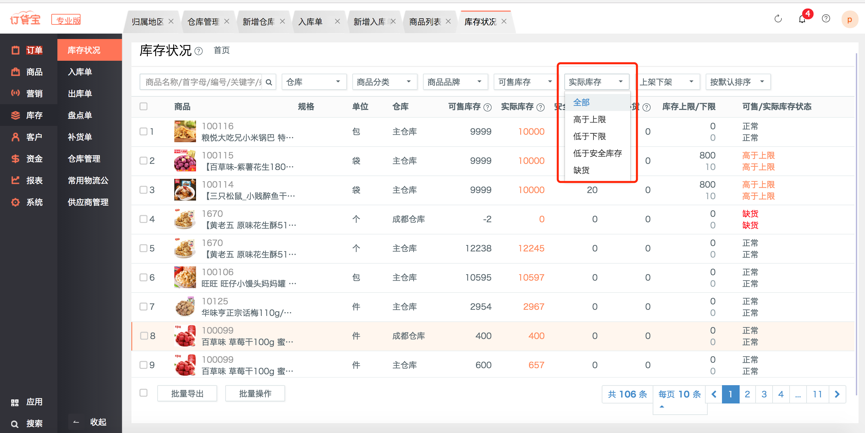
Task: Select 全部 in the dropdown list
Action: click(597, 103)
